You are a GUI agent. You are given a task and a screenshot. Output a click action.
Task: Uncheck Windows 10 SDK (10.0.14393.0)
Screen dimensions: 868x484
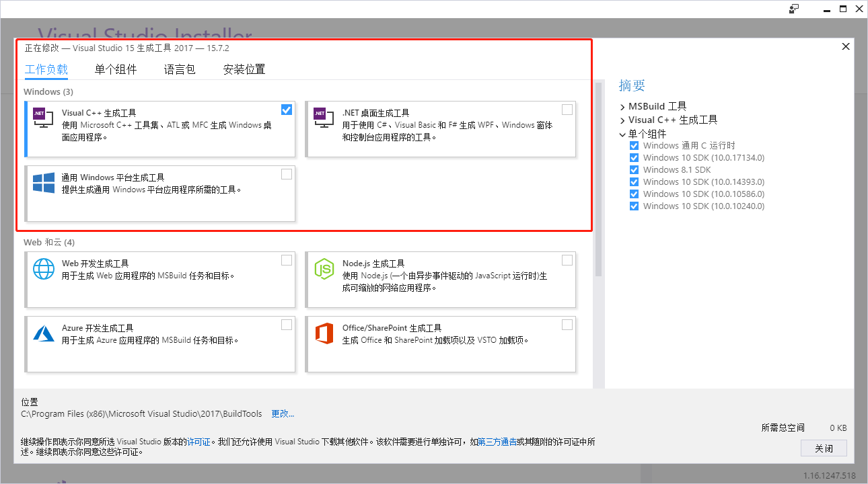634,182
